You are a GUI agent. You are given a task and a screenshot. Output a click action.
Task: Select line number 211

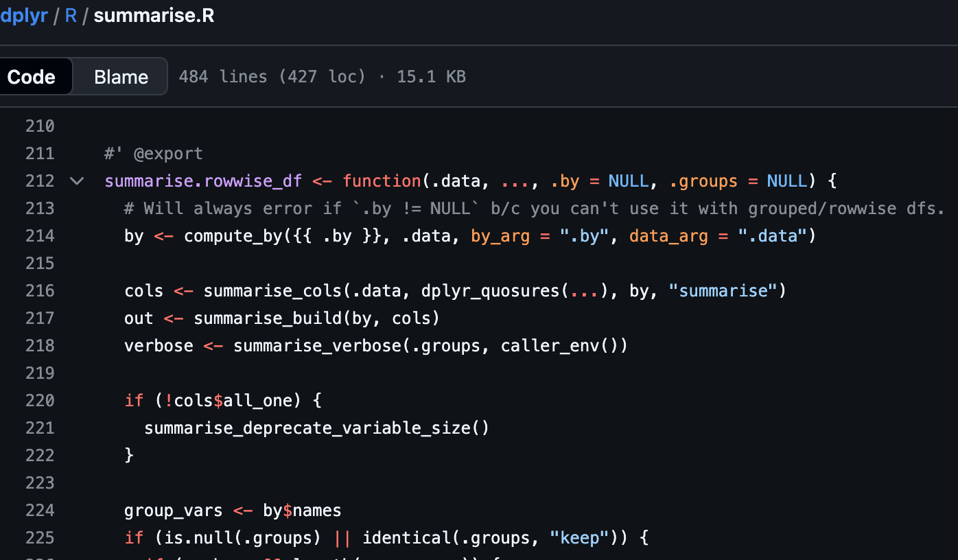(x=40, y=154)
